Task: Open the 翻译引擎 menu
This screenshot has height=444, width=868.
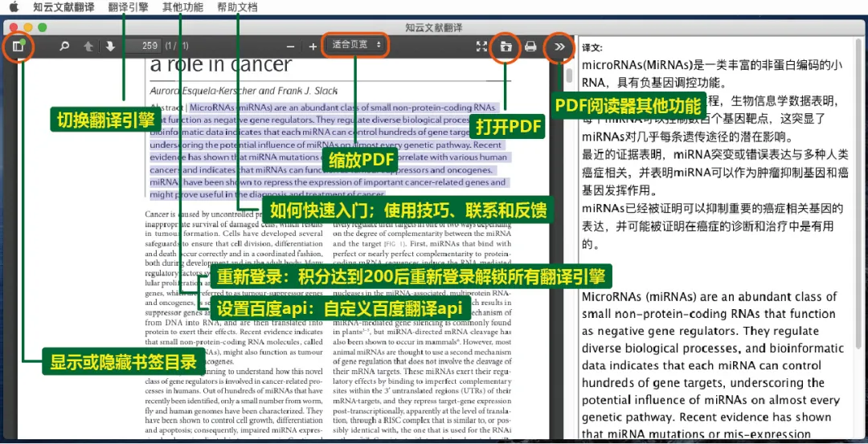Action: coord(129,7)
